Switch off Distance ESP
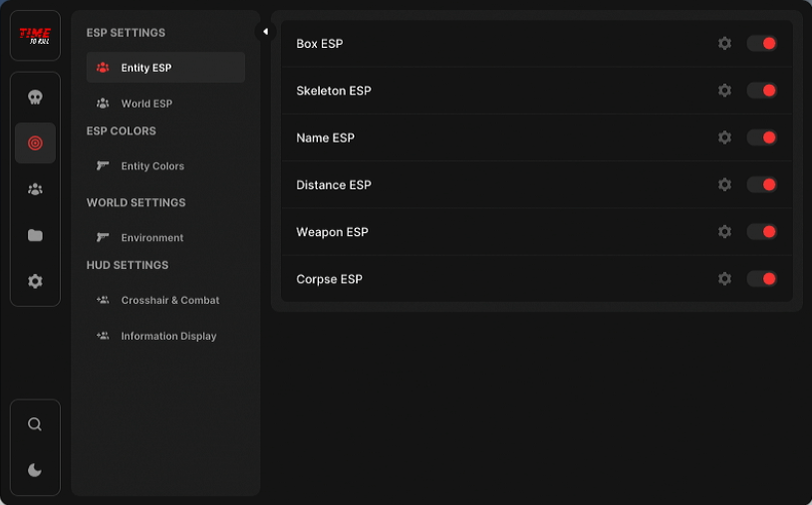This screenshot has width=812, height=505. [762, 184]
